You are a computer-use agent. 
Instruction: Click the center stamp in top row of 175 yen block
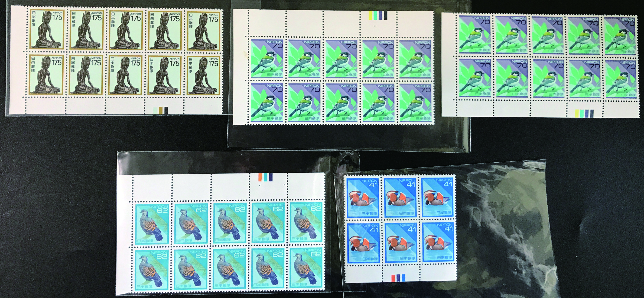pos(126,30)
